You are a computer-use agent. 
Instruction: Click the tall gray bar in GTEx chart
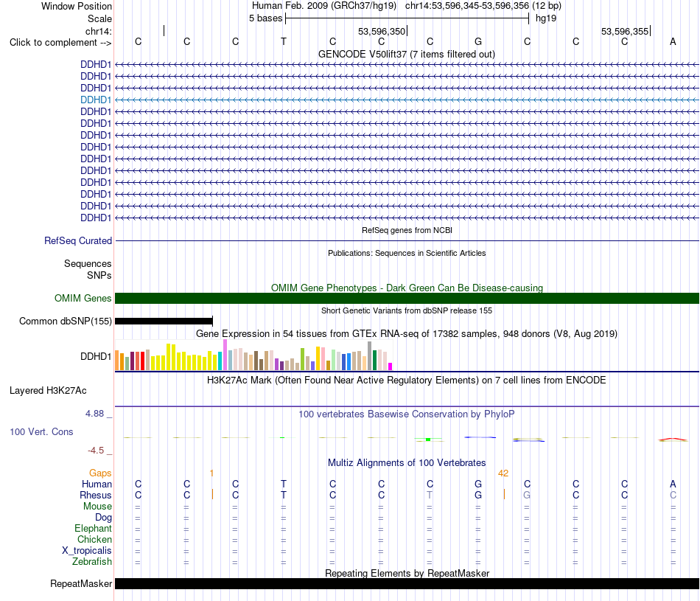(x=369, y=355)
